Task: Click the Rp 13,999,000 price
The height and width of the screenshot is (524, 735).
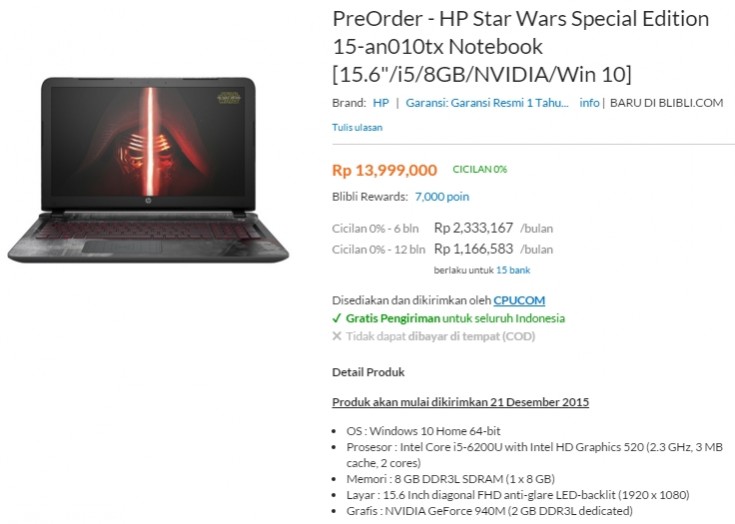Action: (384, 170)
